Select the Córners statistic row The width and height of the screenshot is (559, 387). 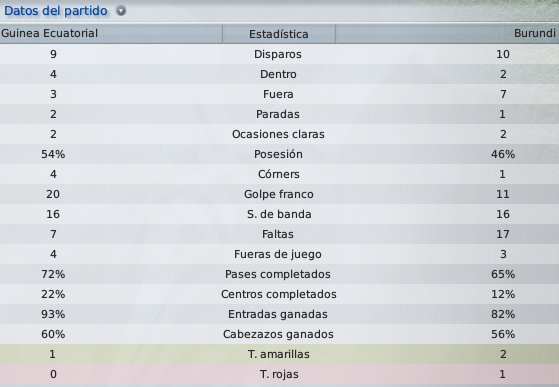click(x=280, y=174)
